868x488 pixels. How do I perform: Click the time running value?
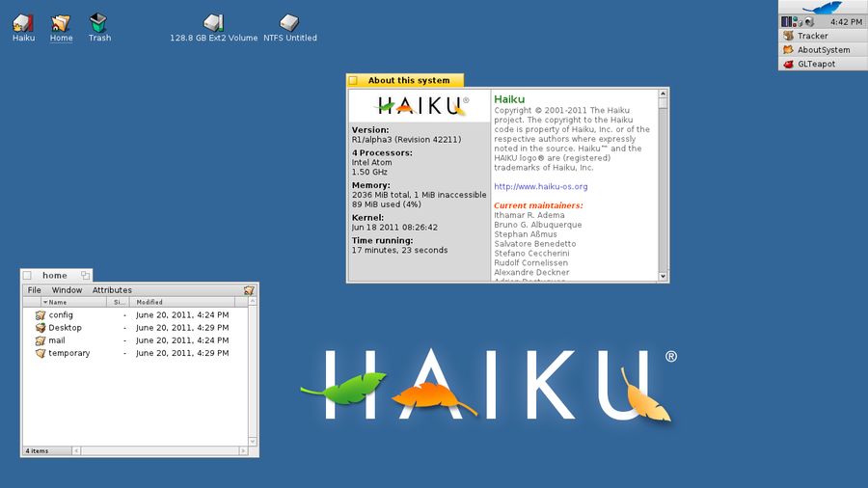pos(399,250)
